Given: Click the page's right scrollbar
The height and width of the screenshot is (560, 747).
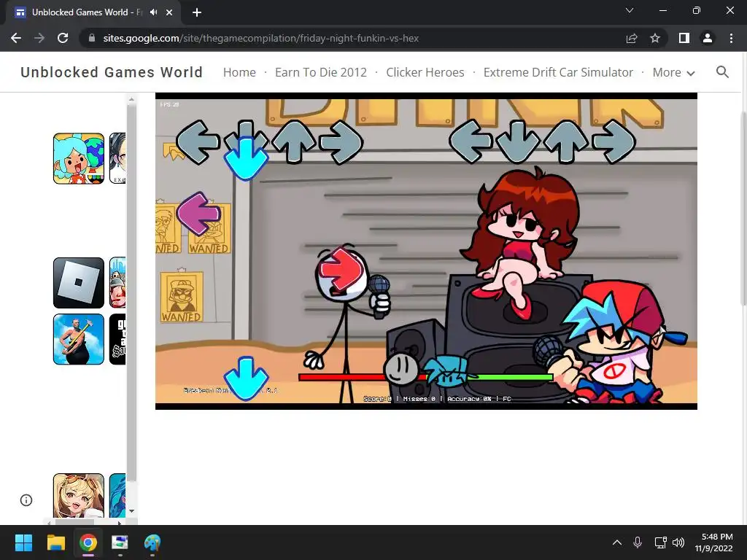Looking at the screenshot, I should pyautogui.click(x=743, y=208).
